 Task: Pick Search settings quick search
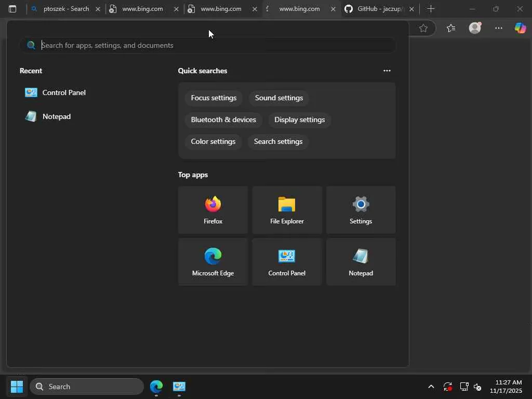coord(278,141)
